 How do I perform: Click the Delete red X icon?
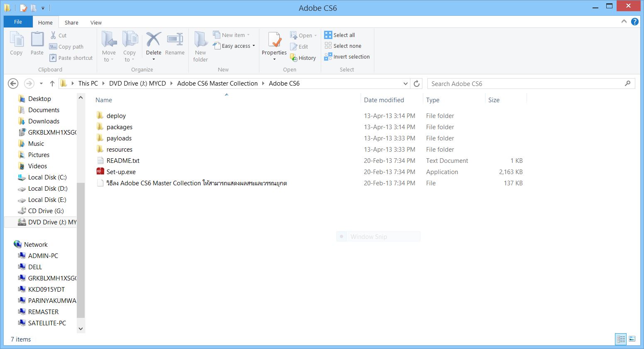154,39
